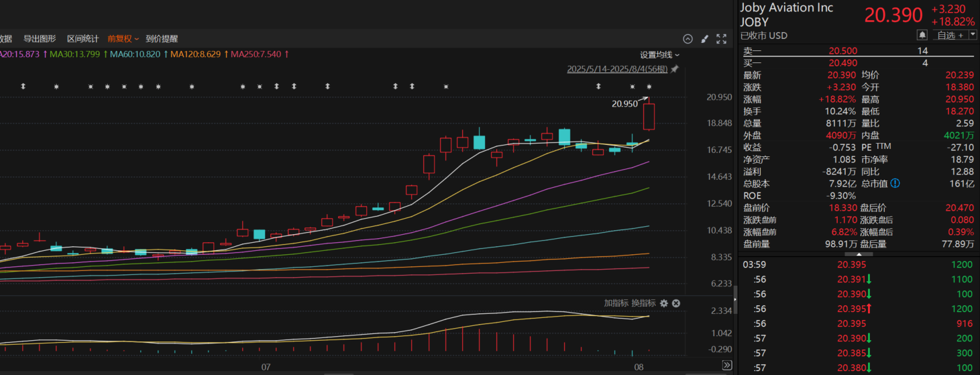
Task: Click the price alert bell icon
Action: [922, 35]
